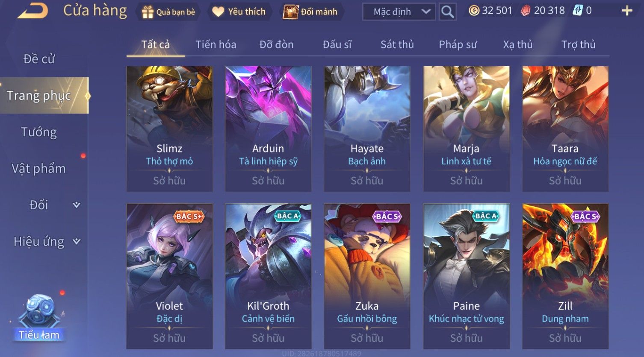Switch to the Pháp sư tab
This screenshot has height=357, width=644.
click(x=458, y=44)
